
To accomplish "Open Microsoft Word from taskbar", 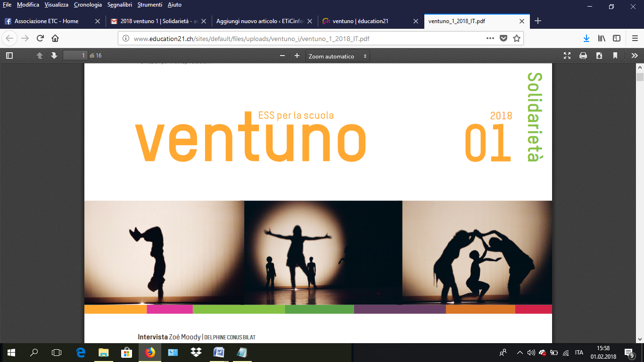I will (219, 353).
